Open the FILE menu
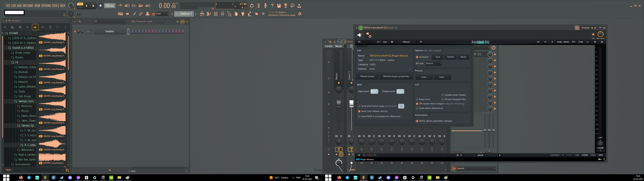Screen dimensions: 644x181 pyautogui.click(x=8, y=6)
